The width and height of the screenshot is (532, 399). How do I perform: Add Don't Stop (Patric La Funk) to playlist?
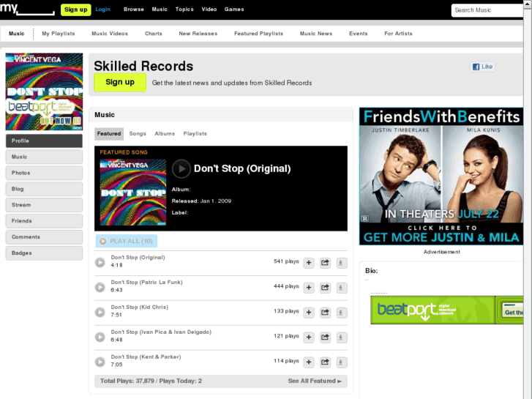click(x=309, y=288)
